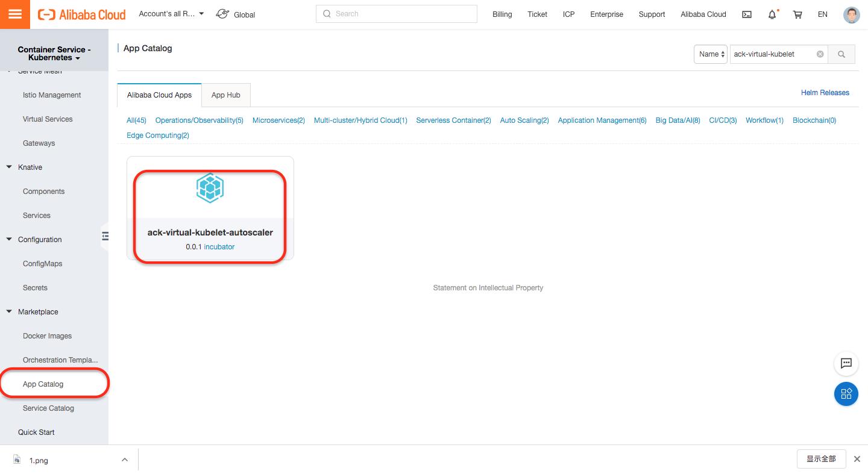Filter by Operations/Observability(5)
Screen dimensions: 868x474
point(200,120)
